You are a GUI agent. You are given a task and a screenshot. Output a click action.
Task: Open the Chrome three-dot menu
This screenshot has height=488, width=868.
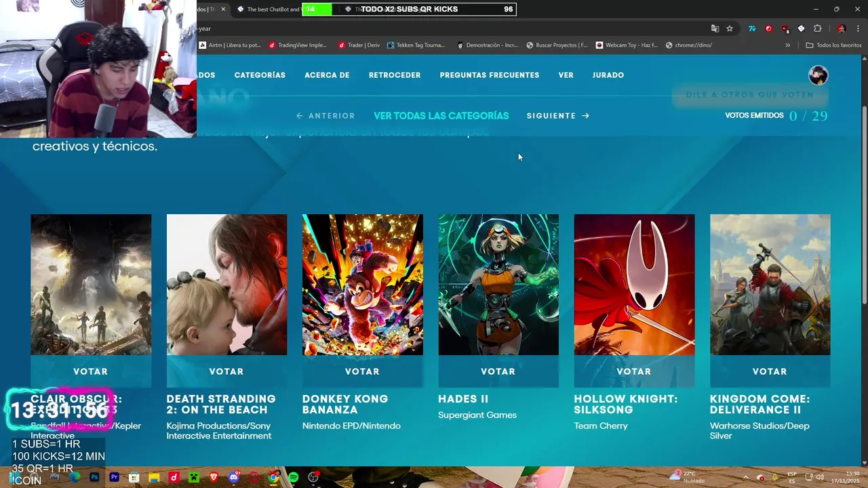[x=858, y=28]
